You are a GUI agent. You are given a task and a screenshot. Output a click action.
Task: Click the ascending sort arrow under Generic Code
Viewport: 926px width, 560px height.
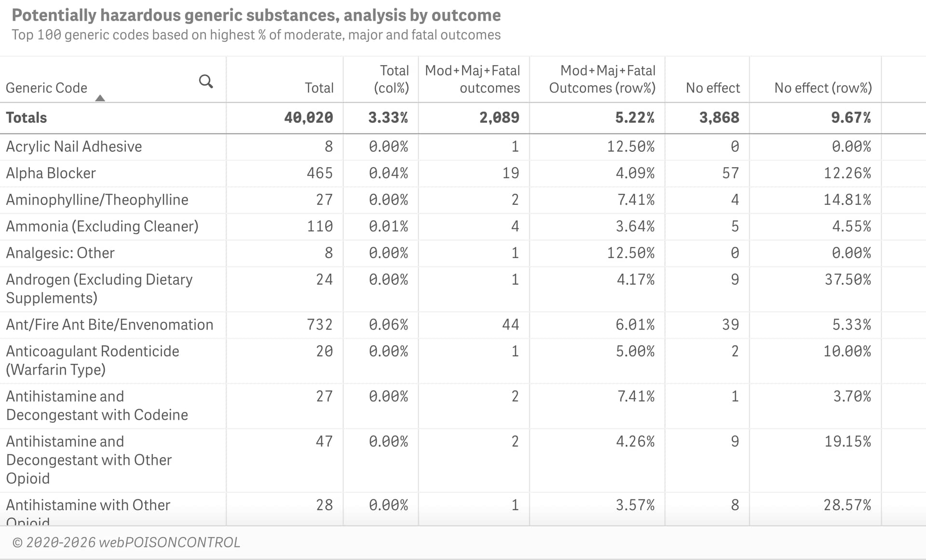[x=100, y=97]
